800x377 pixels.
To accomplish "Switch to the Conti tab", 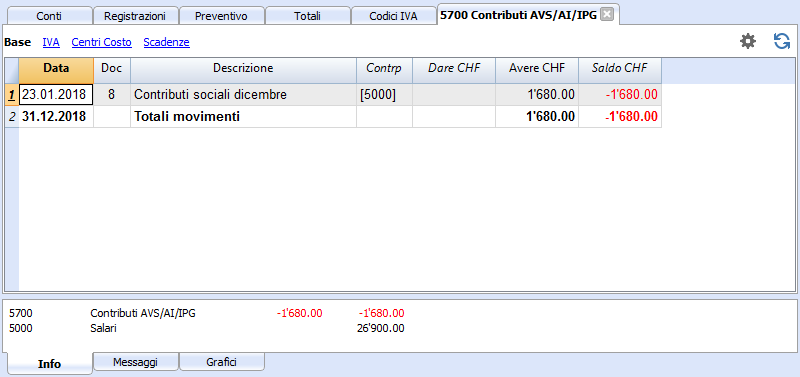I will pos(49,16).
